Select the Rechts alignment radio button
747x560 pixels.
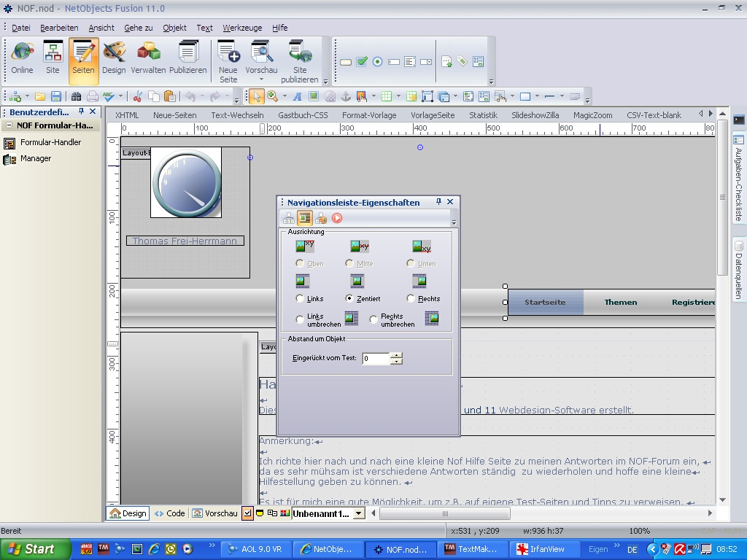pyautogui.click(x=411, y=299)
